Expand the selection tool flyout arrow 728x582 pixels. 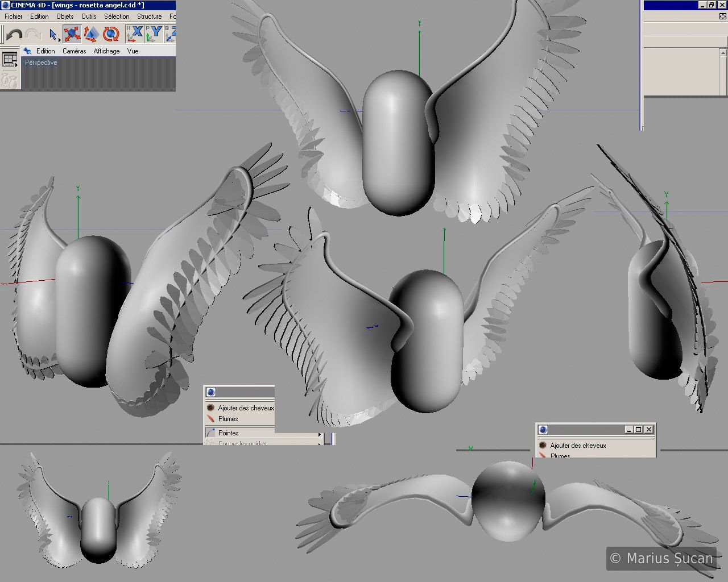pos(59,40)
